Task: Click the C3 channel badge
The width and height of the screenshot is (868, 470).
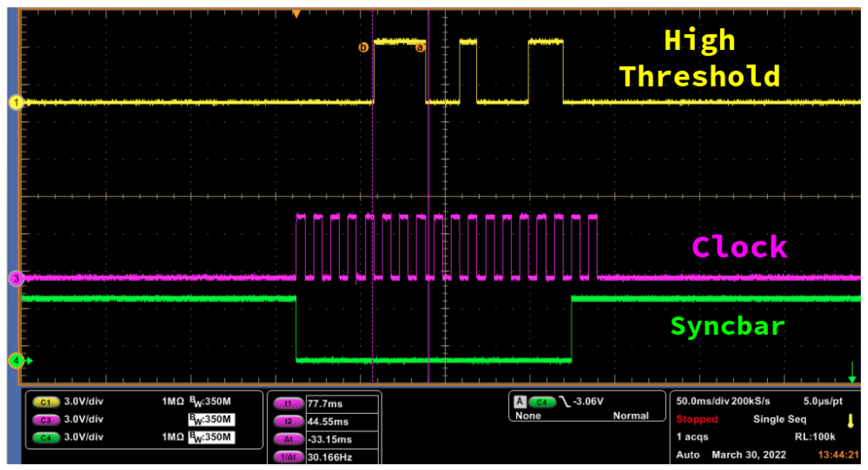Action: click(46, 420)
